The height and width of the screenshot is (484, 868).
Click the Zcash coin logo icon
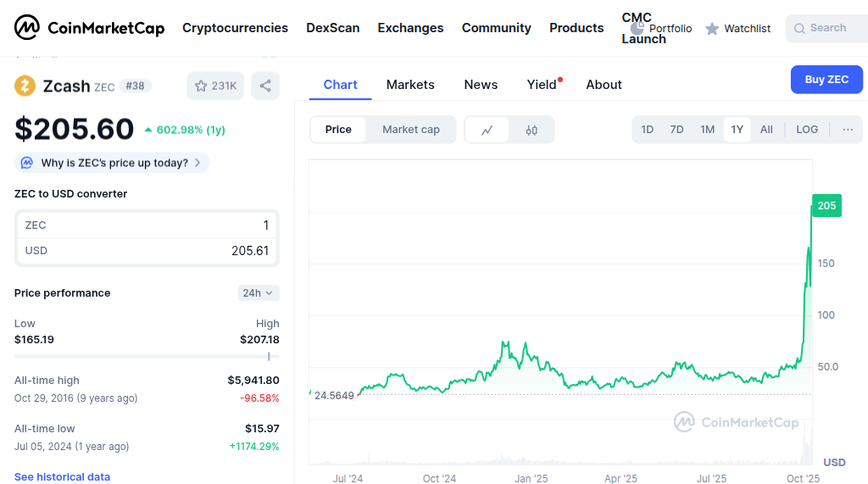pyautogui.click(x=25, y=86)
